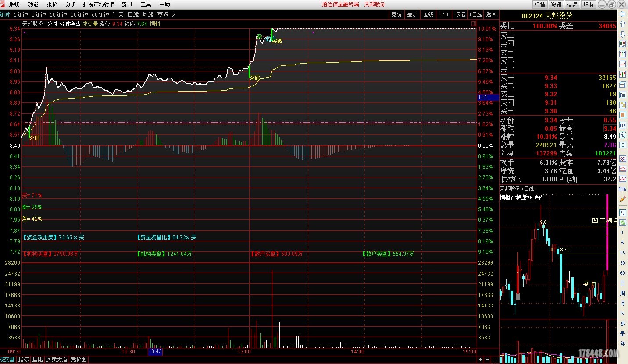Click the small square icon at chart corner
This screenshot has width=628, height=364.
pos(473,24)
